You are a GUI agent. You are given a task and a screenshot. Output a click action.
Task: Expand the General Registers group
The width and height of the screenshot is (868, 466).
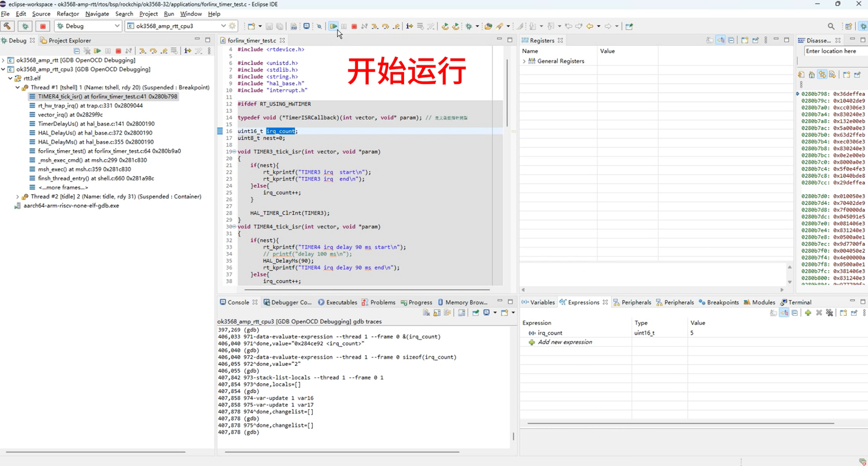pyautogui.click(x=524, y=61)
